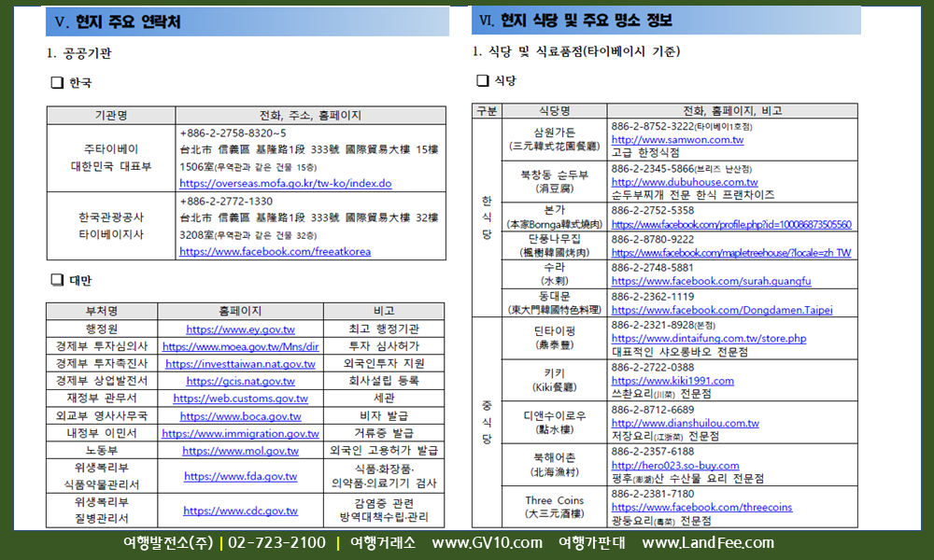Select the 단풍나무집 restaurant name
Image resolution: width=934 pixels, height=560 pixels.
(x=555, y=239)
